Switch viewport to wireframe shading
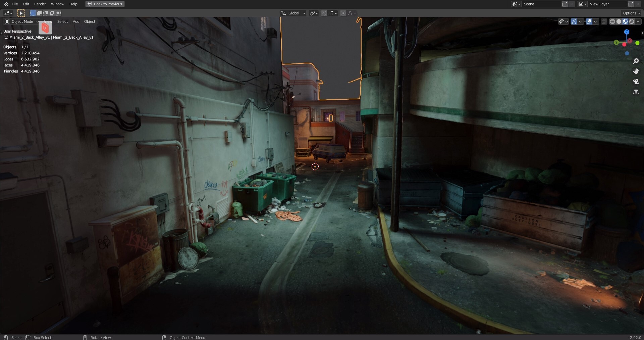 tap(612, 21)
